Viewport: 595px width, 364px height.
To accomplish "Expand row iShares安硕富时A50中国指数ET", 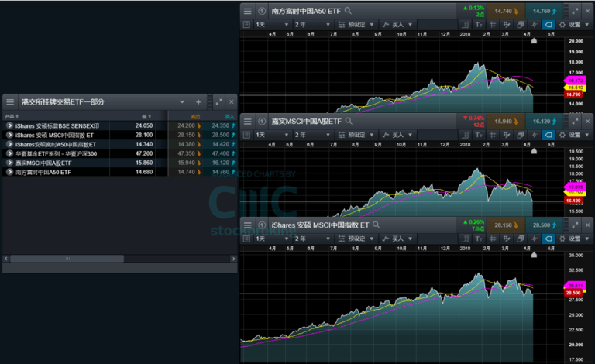I will tap(10, 144).
